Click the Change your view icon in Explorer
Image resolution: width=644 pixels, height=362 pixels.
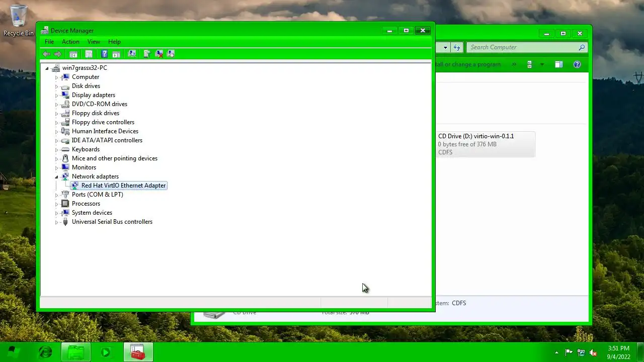(529, 64)
